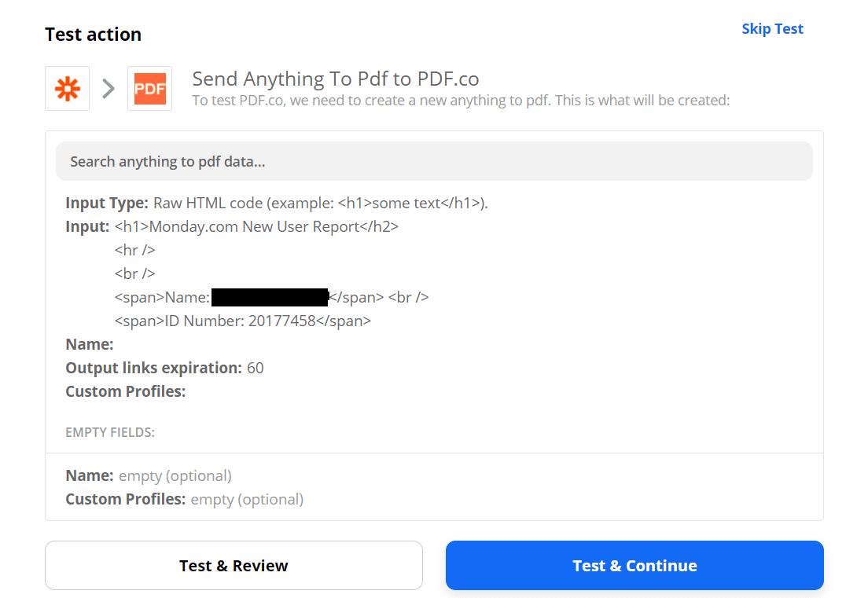This screenshot has height=598, width=868.
Task: Click the Zapier asterisk app icon
Action: 67,88
